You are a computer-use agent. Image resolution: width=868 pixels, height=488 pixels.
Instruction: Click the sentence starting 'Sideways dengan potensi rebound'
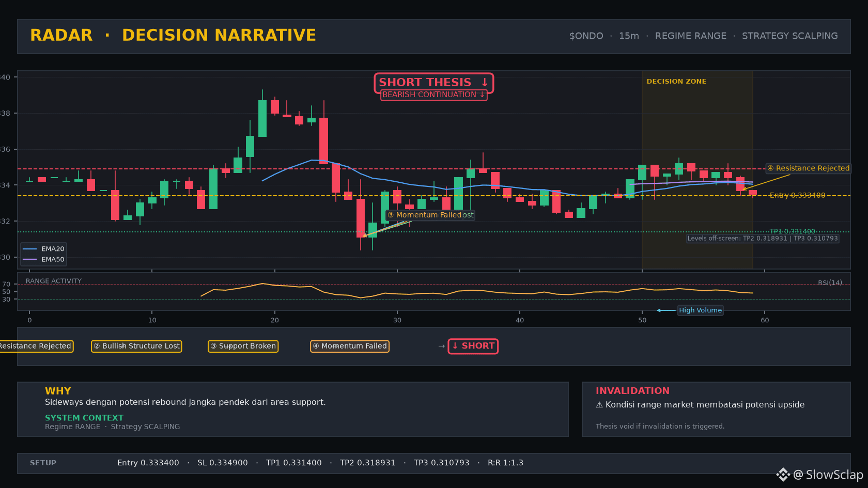coord(185,402)
